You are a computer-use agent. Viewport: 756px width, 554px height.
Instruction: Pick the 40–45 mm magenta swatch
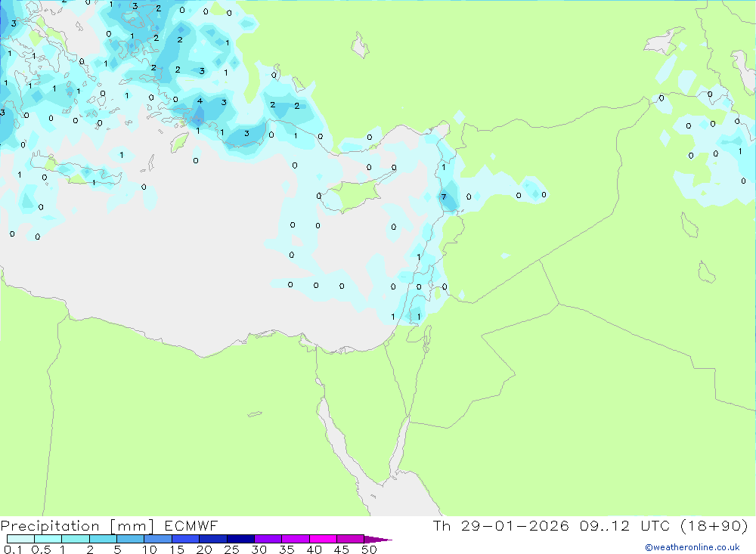tap(323, 539)
